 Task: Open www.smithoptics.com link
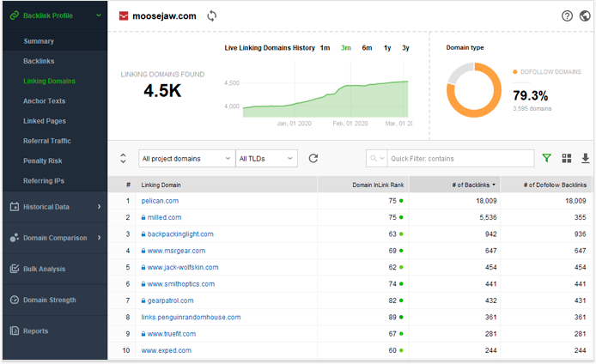pos(181,284)
